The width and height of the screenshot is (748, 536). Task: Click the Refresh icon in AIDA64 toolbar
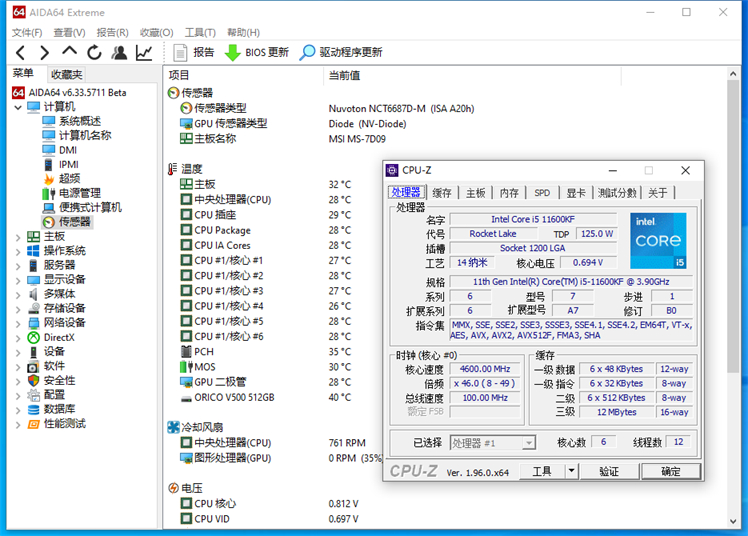[x=94, y=53]
